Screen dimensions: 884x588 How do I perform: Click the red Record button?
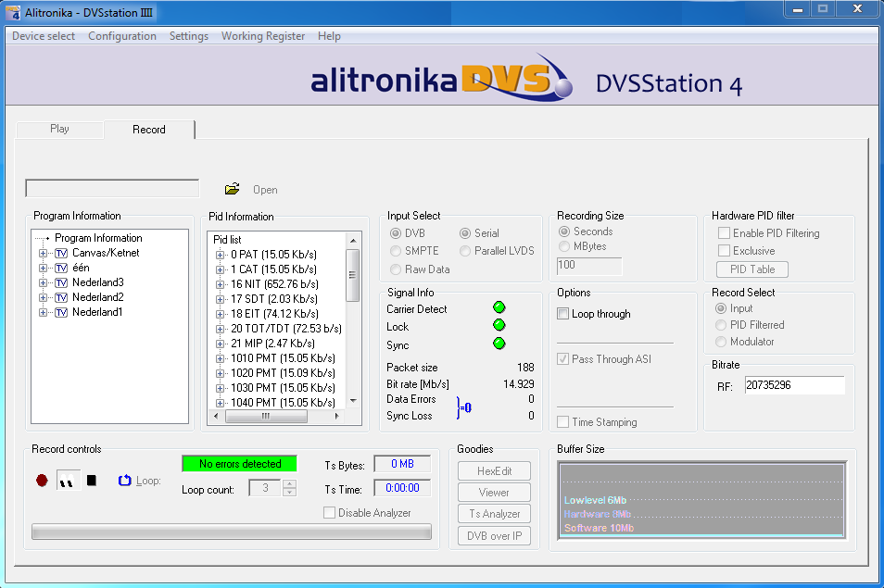(42, 481)
